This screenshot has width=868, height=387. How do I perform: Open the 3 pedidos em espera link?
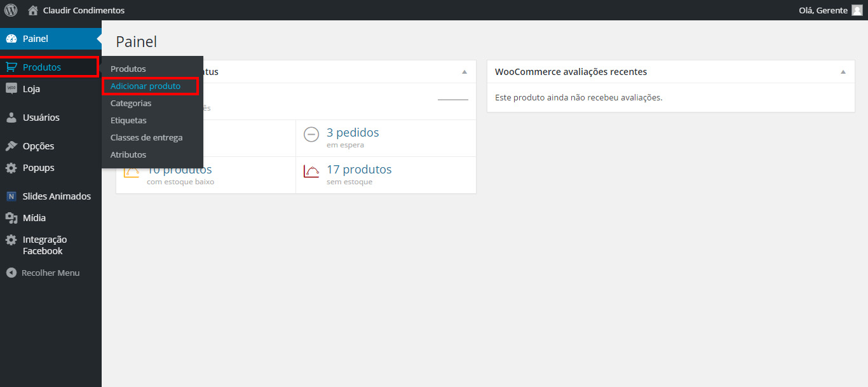[352, 133]
